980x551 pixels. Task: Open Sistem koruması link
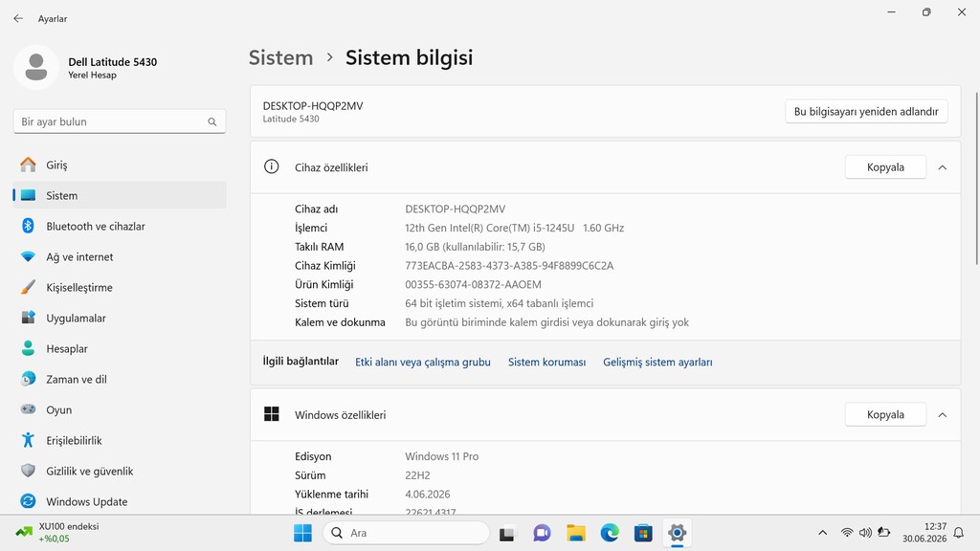tap(546, 362)
